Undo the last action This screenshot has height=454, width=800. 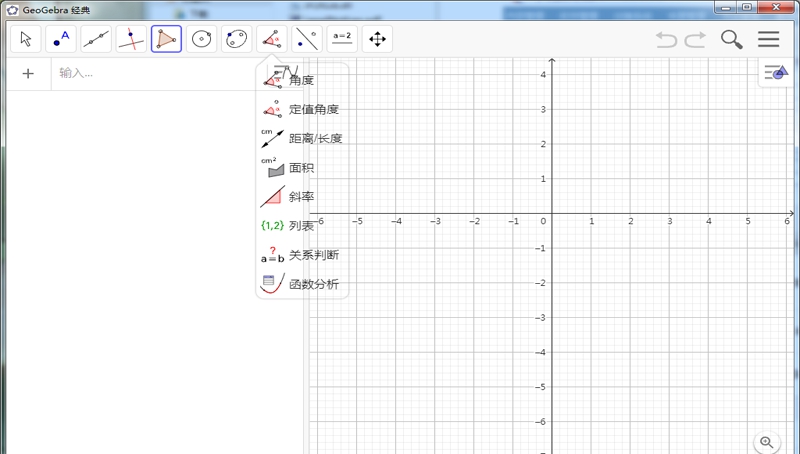click(x=666, y=39)
